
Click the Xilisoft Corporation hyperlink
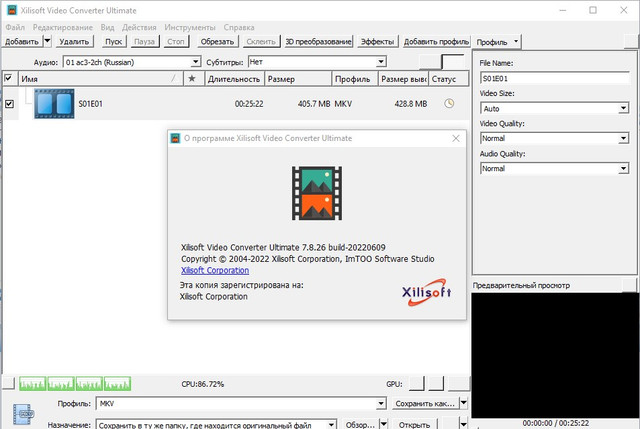pyautogui.click(x=215, y=270)
